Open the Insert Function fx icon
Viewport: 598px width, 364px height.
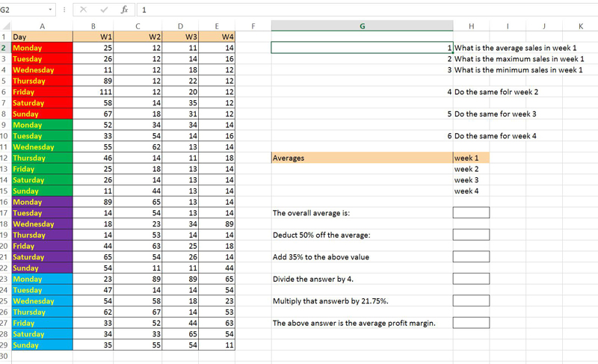(124, 10)
